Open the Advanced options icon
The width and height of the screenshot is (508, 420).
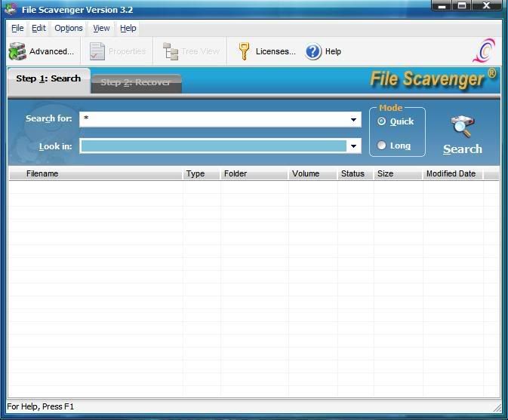pos(17,51)
